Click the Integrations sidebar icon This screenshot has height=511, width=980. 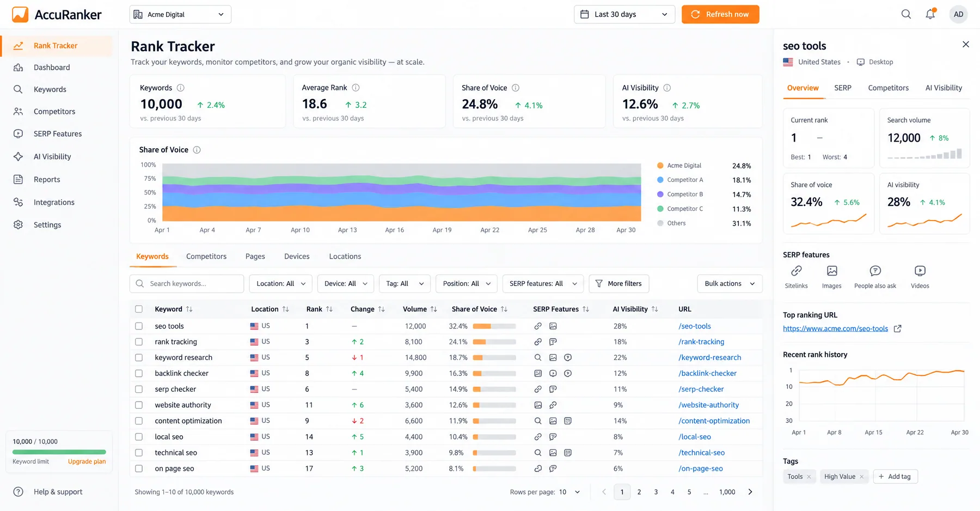pyautogui.click(x=18, y=202)
